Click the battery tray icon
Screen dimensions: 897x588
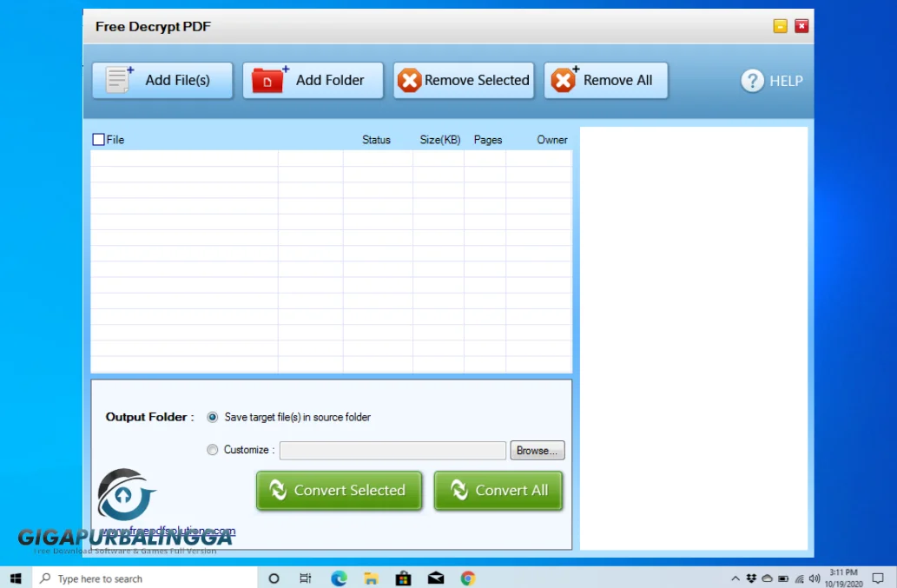pos(783,578)
